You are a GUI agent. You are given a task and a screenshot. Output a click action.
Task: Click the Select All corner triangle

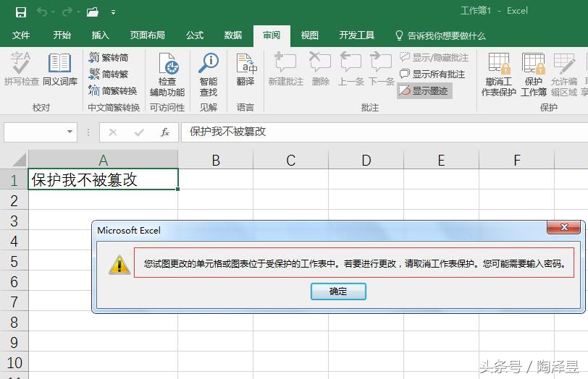click(x=19, y=159)
